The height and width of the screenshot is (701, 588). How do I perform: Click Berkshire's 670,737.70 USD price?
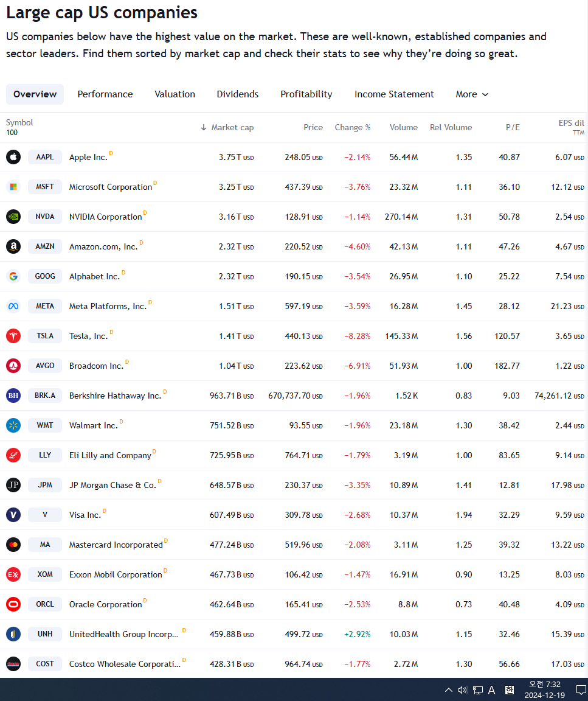click(296, 396)
